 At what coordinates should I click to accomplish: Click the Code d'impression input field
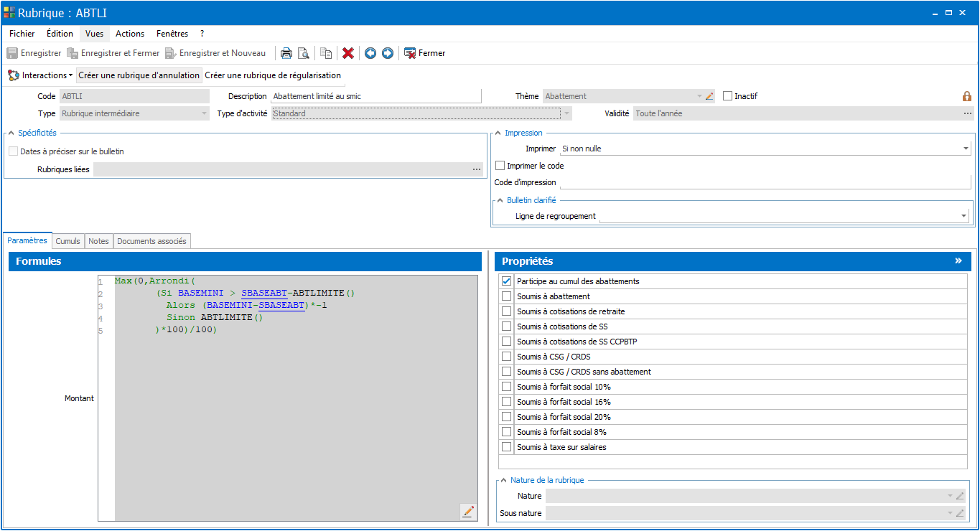(x=765, y=182)
